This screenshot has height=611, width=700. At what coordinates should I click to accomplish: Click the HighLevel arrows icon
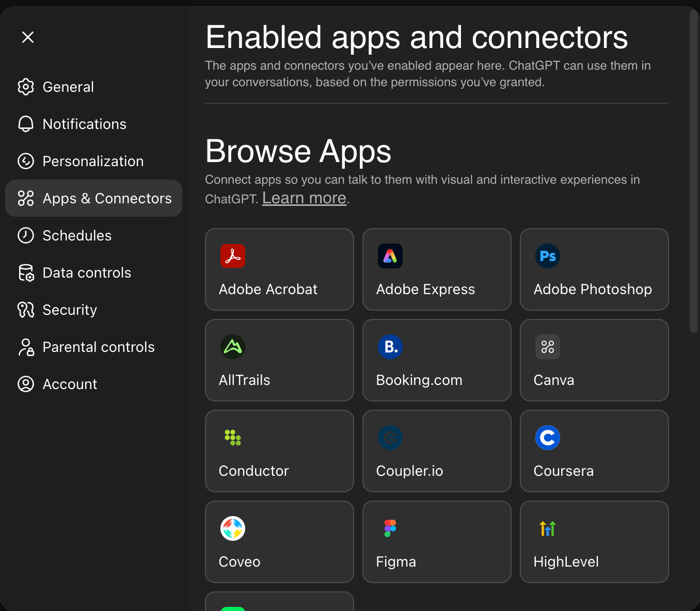click(x=548, y=528)
